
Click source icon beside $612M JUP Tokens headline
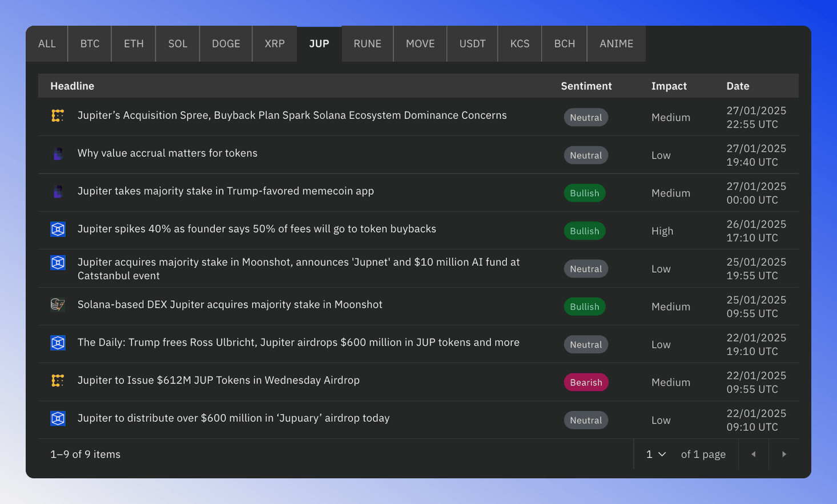(58, 381)
